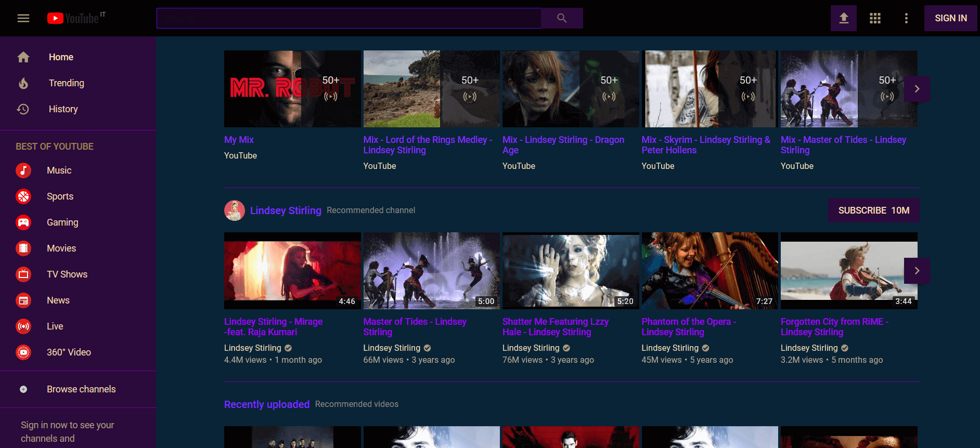Play the Mirage video thumbnail
The image size is (980, 448).
pyautogui.click(x=292, y=271)
